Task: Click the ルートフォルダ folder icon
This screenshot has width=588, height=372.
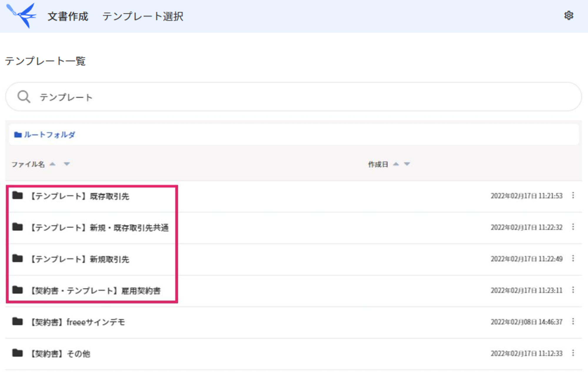Action: [x=18, y=135]
